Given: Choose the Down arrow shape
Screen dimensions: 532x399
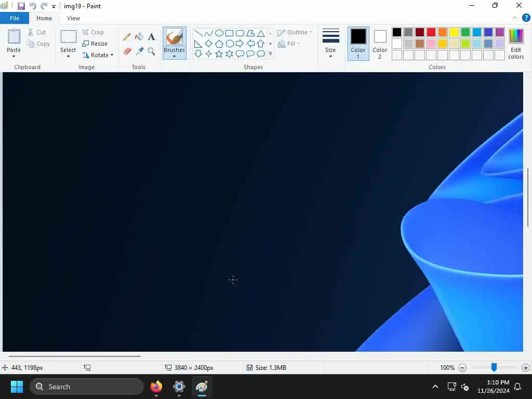Looking at the screenshot, I should click(x=198, y=54).
